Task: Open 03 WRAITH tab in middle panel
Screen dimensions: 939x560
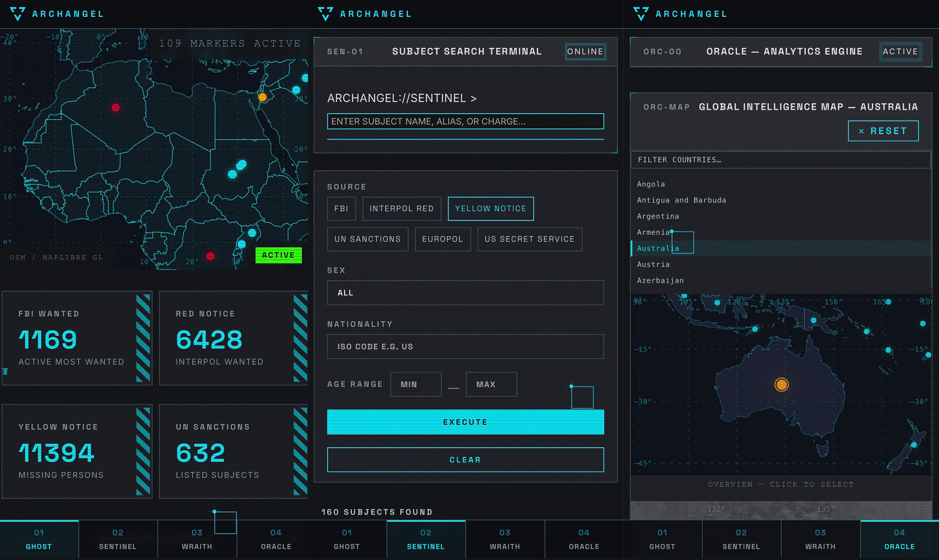Action: 505,540
